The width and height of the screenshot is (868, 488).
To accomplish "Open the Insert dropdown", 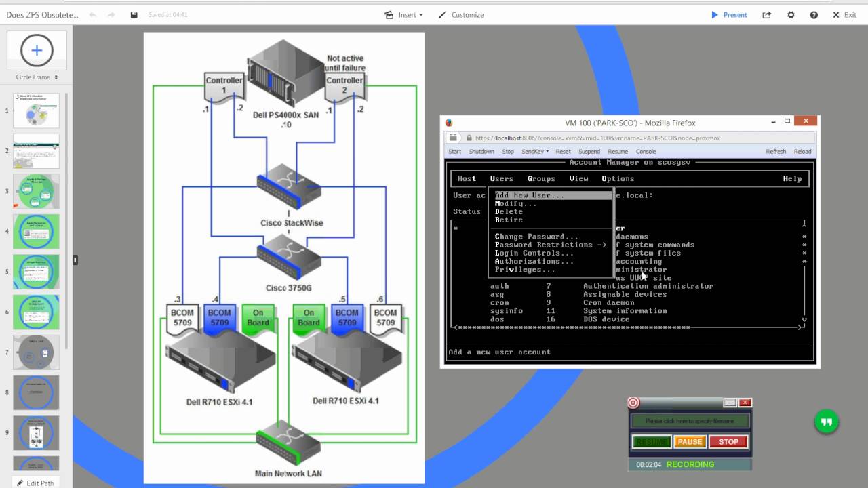I will (403, 14).
